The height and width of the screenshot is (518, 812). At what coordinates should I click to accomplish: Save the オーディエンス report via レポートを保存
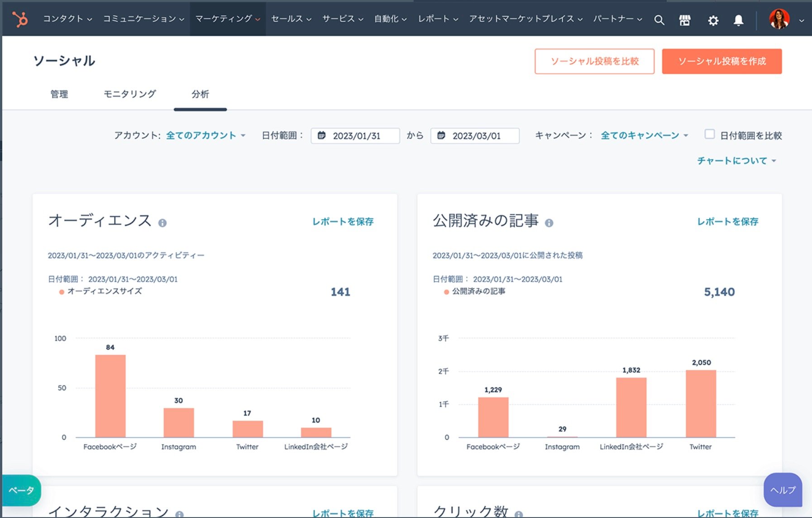click(343, 222)
